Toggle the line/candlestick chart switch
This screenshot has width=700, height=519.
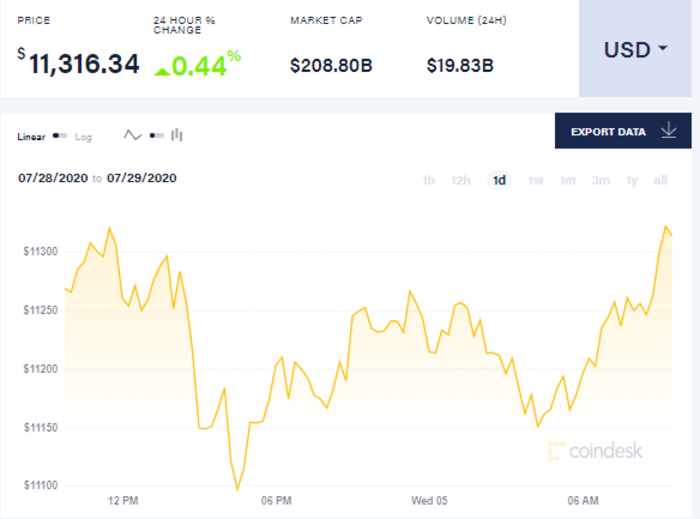click(x=155, y=135)
